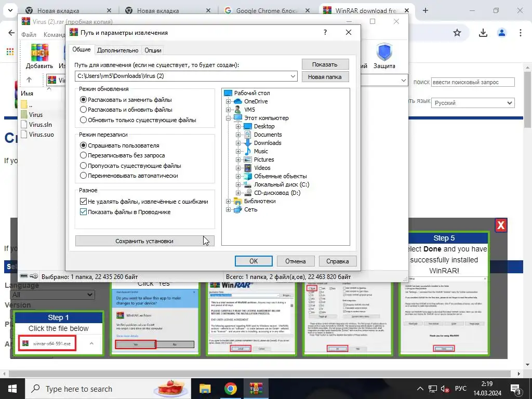Select Пропускать существующие файлы option

tap(130, 166)
